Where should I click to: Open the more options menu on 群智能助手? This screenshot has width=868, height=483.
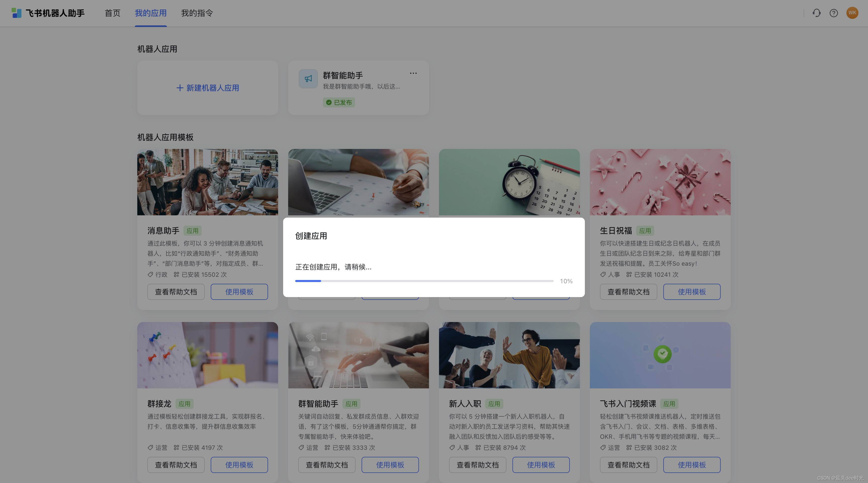413,73
